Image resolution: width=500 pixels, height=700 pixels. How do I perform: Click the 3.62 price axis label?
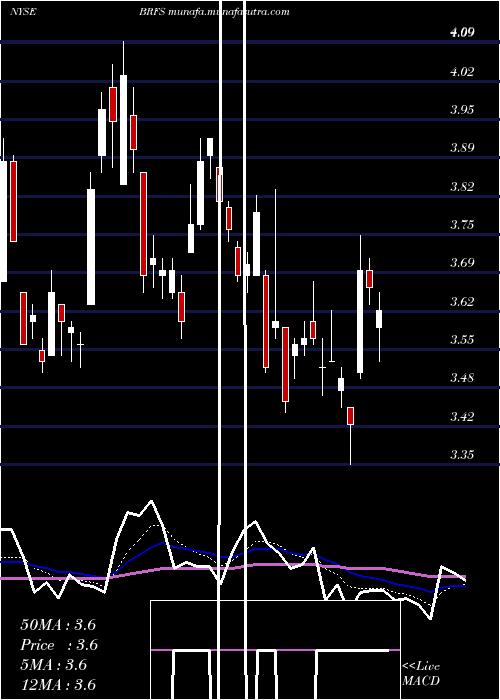pos(462,302)
